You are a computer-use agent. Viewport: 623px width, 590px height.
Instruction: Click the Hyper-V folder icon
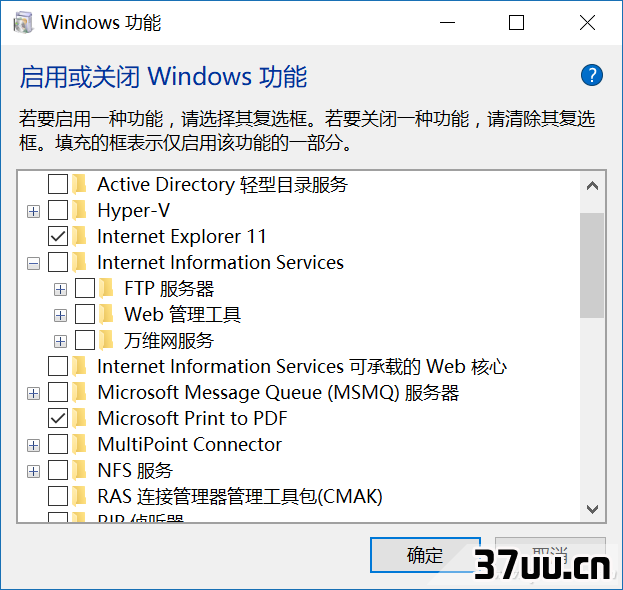tap(80, 210)
